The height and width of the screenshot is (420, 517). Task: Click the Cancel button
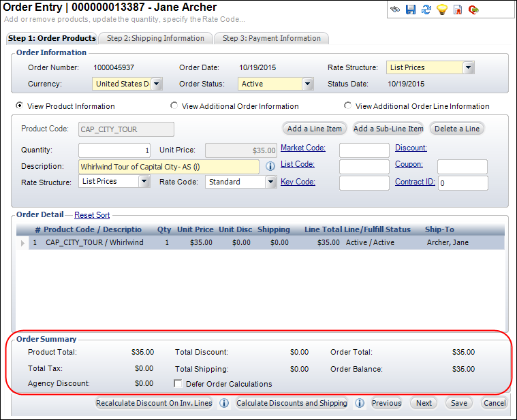(x=495, y=403)
